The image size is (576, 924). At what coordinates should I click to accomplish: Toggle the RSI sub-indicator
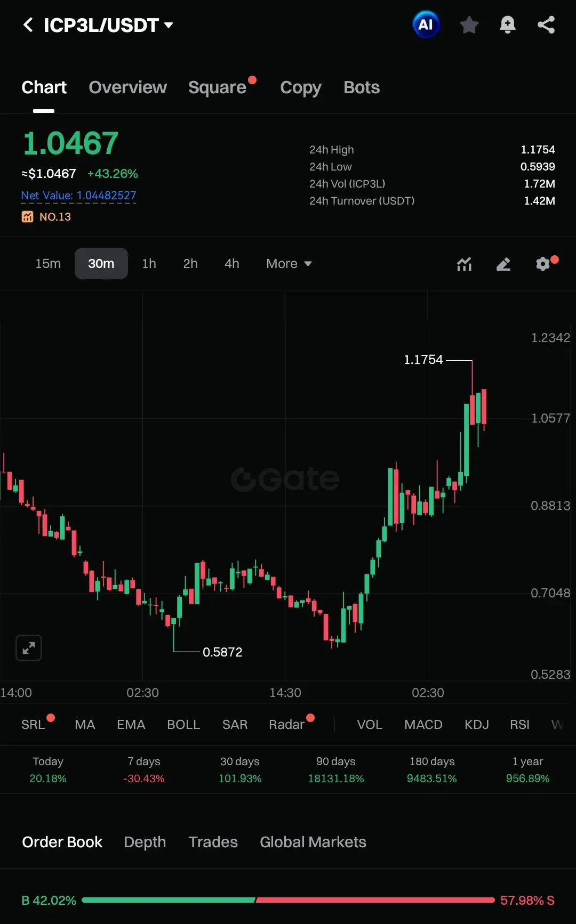(520, 725)
